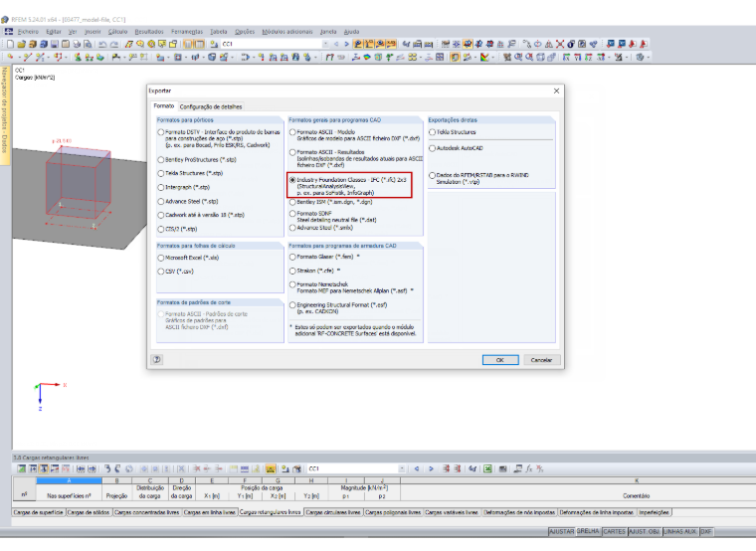Click column A header in loads table
This screenshot has width=756, height=551.
point(69,480)
